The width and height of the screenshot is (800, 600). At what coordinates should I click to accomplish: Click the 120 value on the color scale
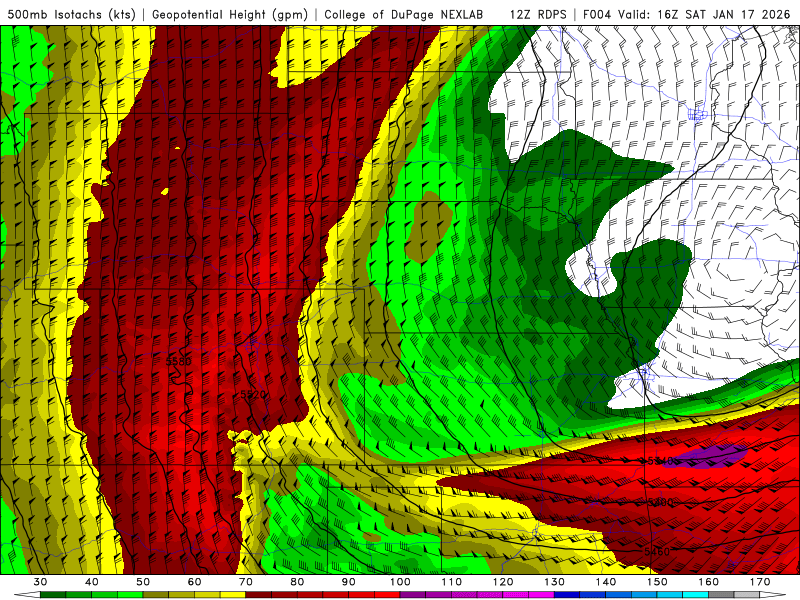click(503, 582)
